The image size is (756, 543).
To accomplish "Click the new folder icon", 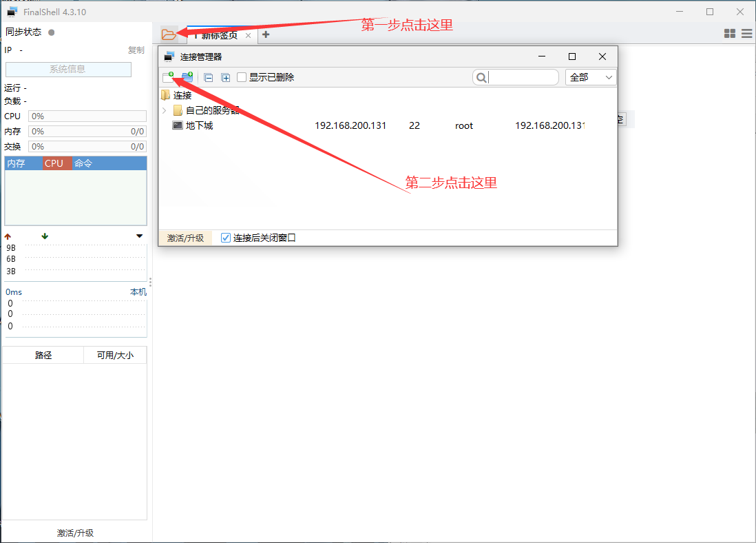I will [x=187, y=77].
